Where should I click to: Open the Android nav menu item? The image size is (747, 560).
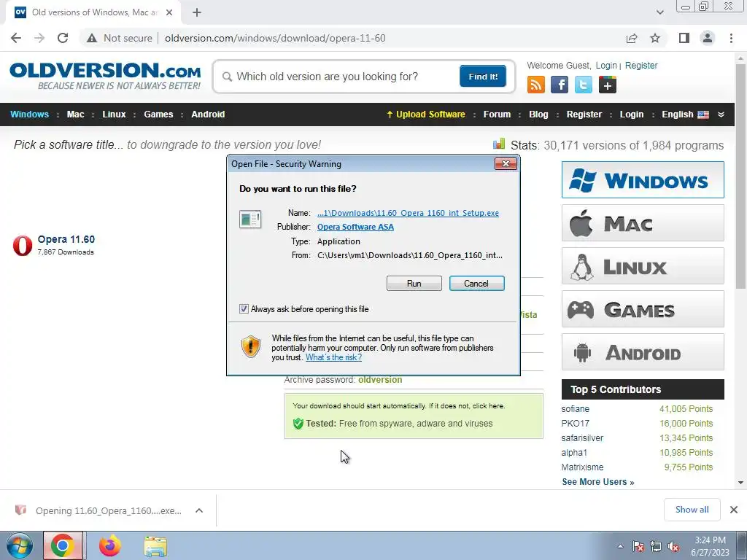(x=208, y=114)
